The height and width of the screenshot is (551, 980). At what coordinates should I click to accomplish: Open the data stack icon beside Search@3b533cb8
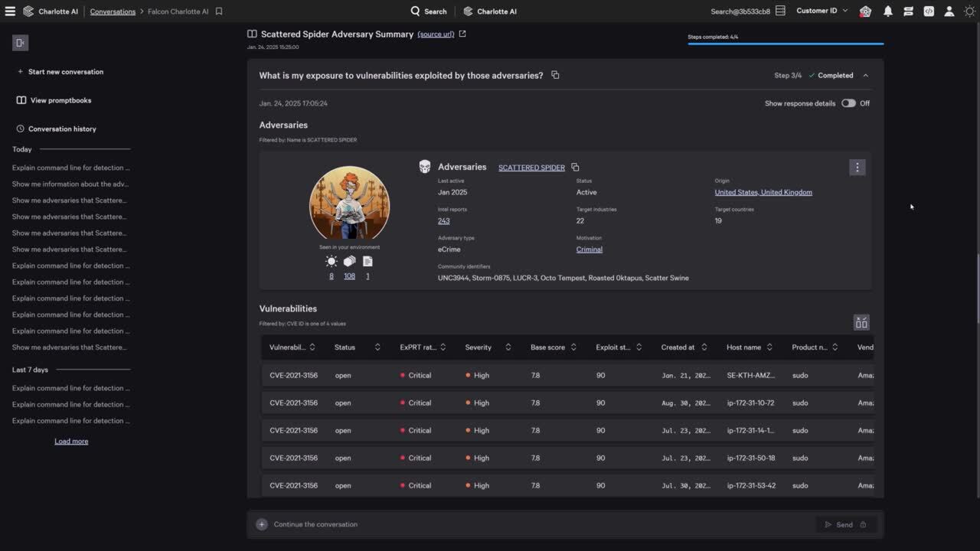click(x=780, y=11)
